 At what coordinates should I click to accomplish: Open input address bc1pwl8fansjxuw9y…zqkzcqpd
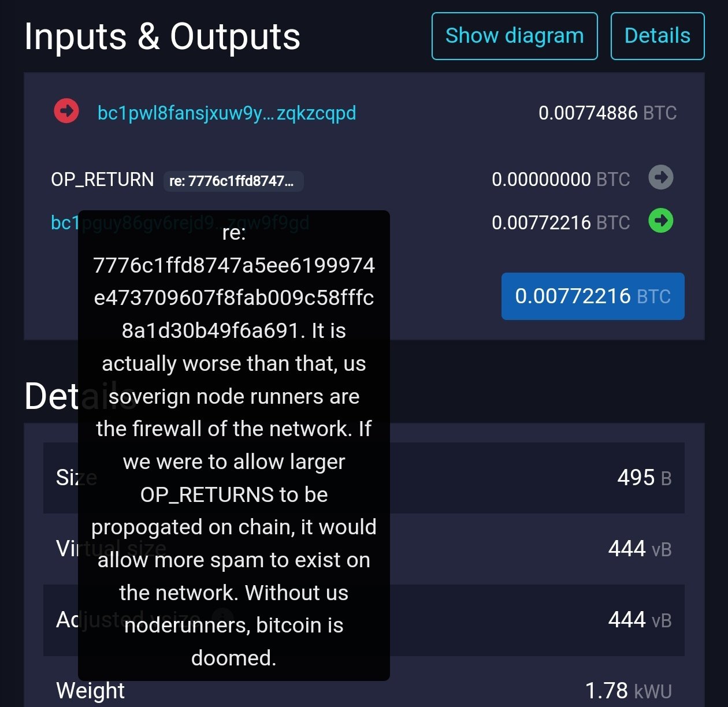click(226, 113)
